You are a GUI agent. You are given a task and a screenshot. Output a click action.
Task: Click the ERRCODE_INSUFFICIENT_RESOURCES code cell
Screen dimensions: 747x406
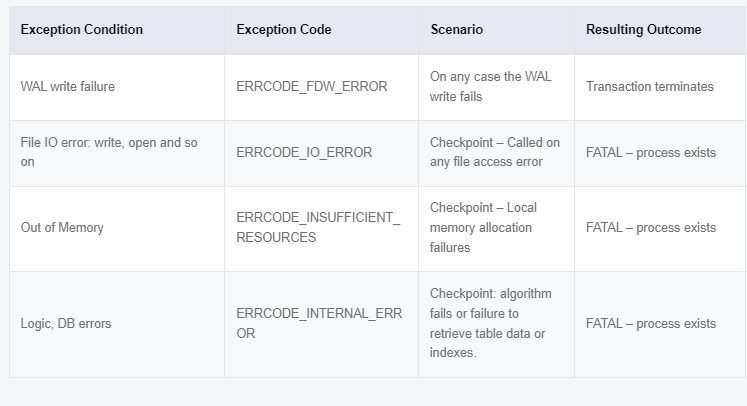coord(318,228)
